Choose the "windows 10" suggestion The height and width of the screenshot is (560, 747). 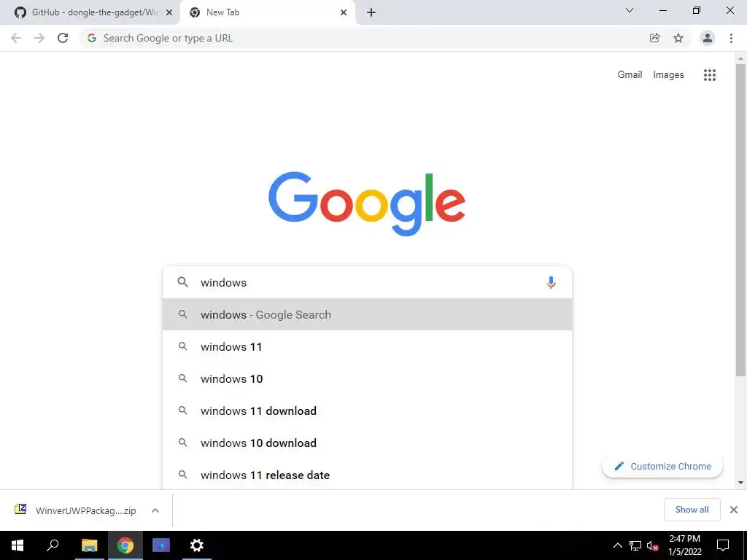367,379
